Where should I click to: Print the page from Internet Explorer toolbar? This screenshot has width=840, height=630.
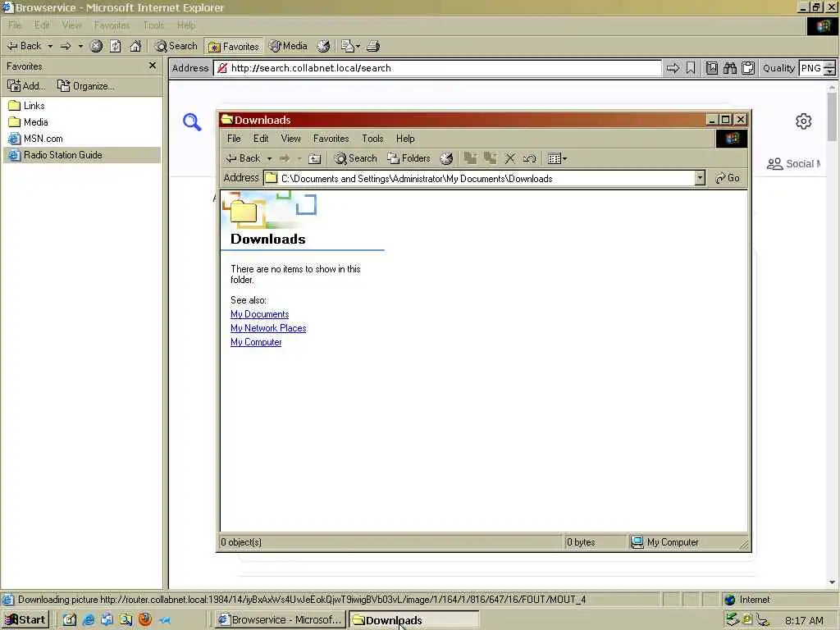[x=373, y=46]
